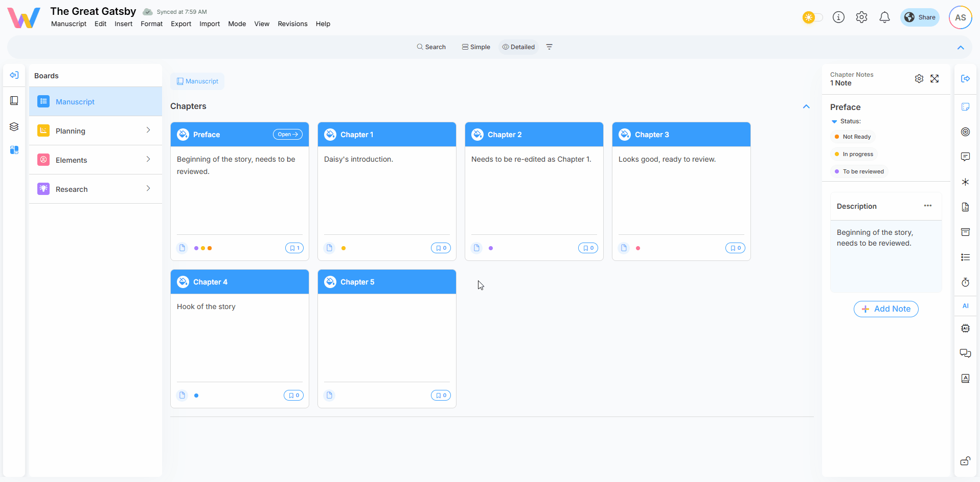Open the settings gear in top bar

coord(861,17)
